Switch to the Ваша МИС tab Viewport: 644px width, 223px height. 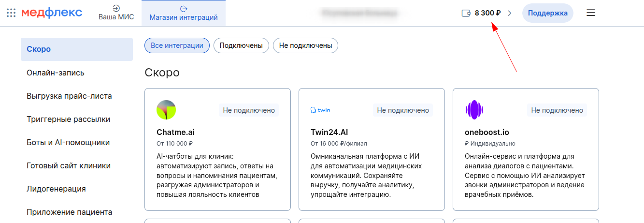click(116, 13)
